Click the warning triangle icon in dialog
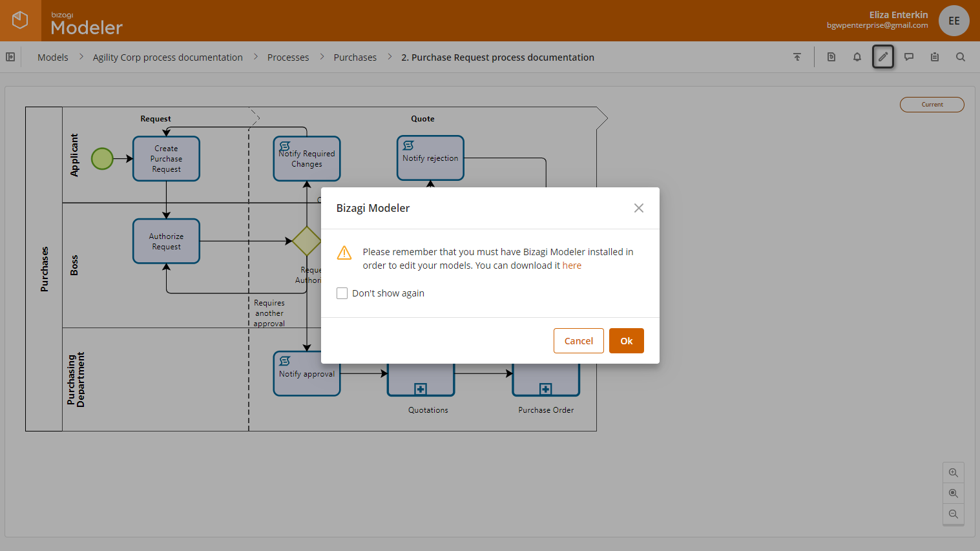Image resolution: width=980 pixels, height=551 pixels. click(x=344, y=253)
